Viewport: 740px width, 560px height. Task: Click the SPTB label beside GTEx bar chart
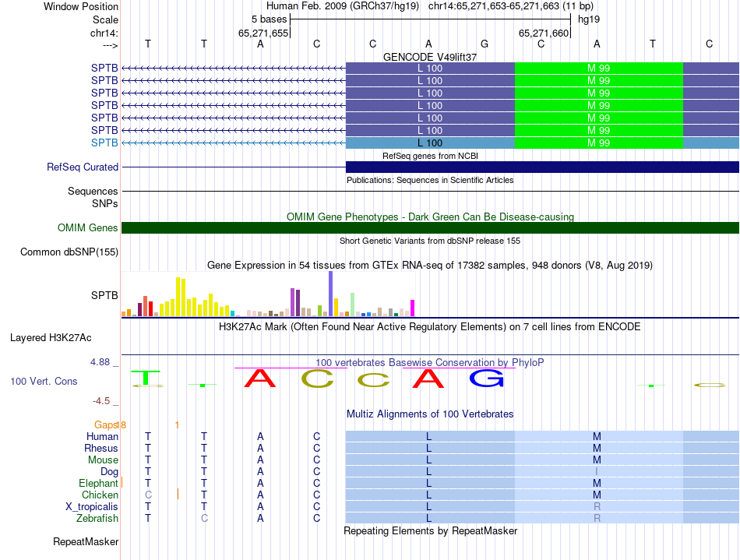click(x=104, y=295)
